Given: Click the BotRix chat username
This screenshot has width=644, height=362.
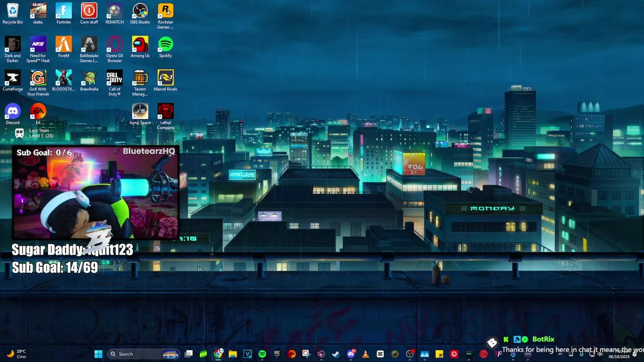Looking at the screenshot, I should [x=543, y=339].
